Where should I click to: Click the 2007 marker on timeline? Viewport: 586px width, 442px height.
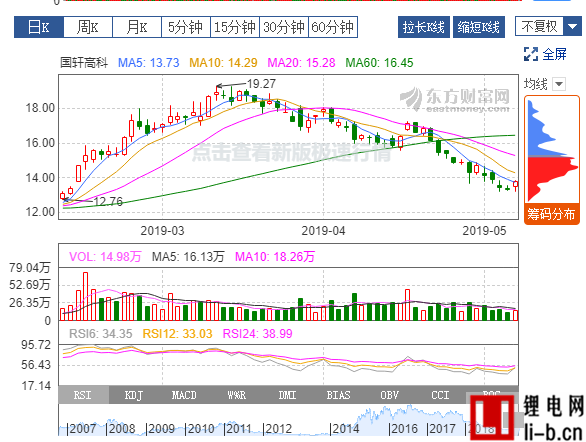point(83,429)
